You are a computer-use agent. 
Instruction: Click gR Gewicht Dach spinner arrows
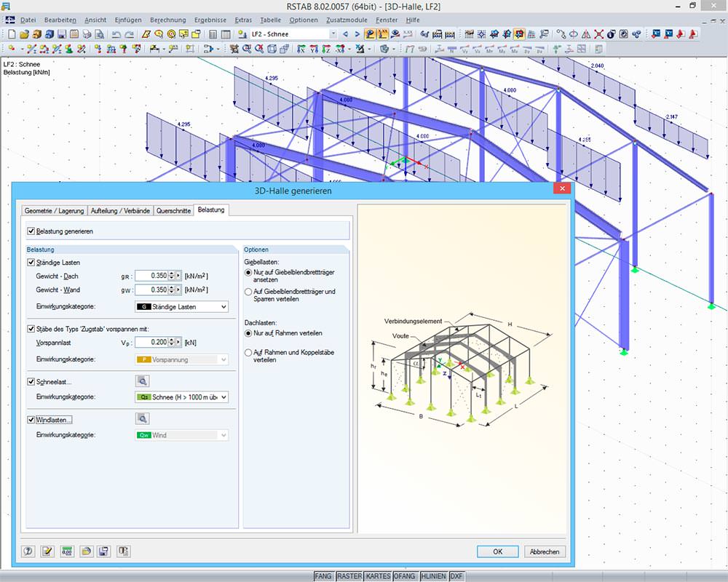(x=172, y=276)
